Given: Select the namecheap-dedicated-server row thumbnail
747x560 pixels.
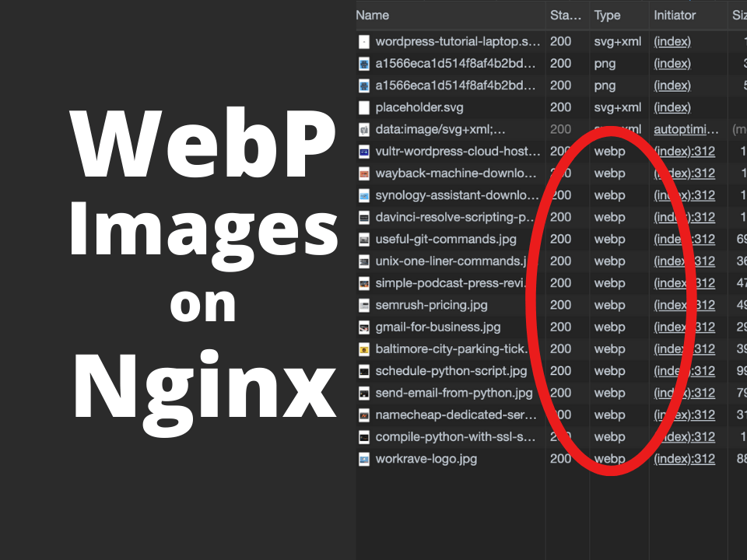Looking at the screenshot, I should pyautogui.click(x=363, y=415).
